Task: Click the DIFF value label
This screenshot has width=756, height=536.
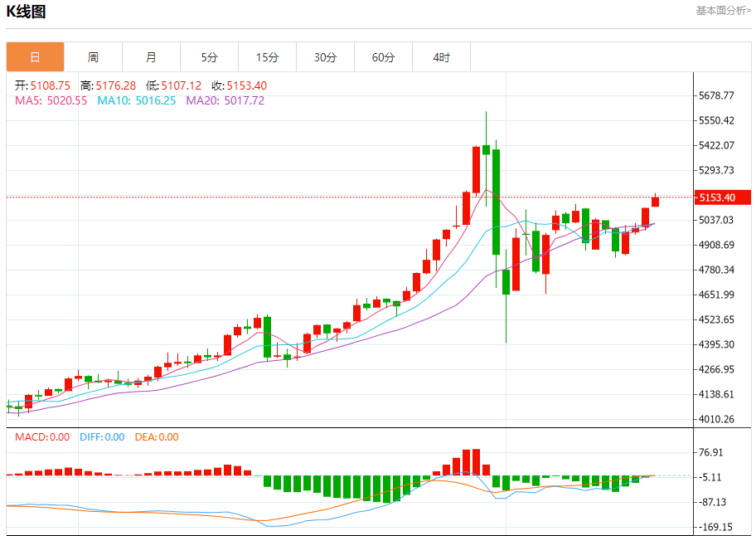Action: (x=102, y=437)
